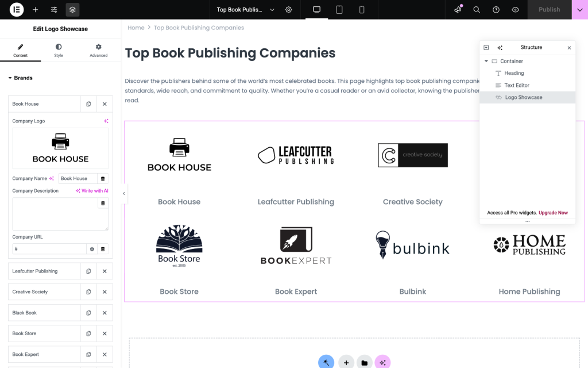Viewport: 588px width, 368px height.
Task: Switch to the Content tab
Action: point(20,51)
